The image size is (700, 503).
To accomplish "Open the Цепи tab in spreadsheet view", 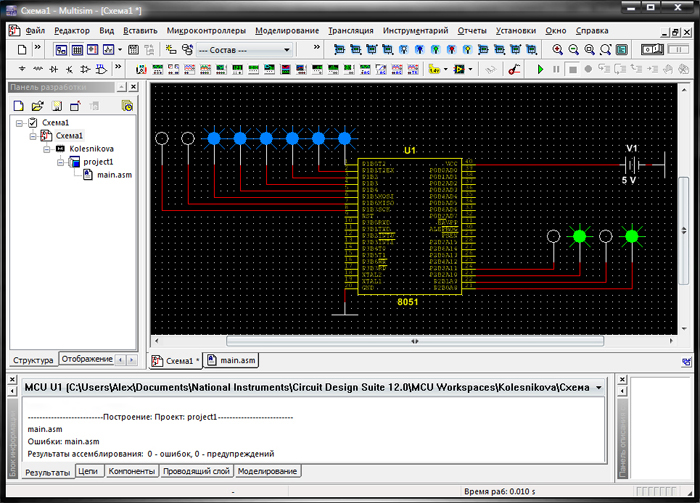I will coord(88,471).
